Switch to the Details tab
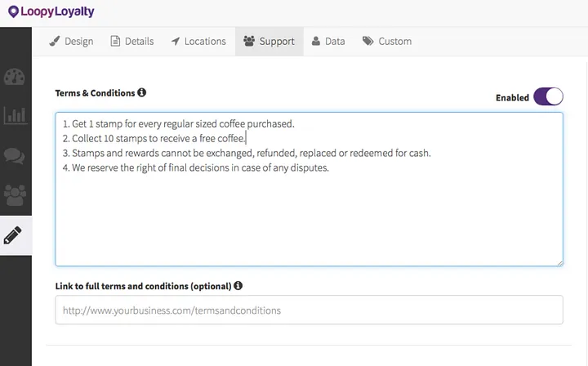Screen dimensions: 588x366 (x=132, y=41)
